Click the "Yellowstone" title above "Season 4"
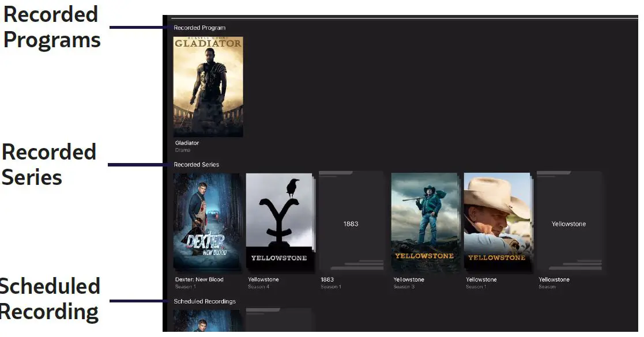This screenshot has height=337, width=644. coord(263,279)
